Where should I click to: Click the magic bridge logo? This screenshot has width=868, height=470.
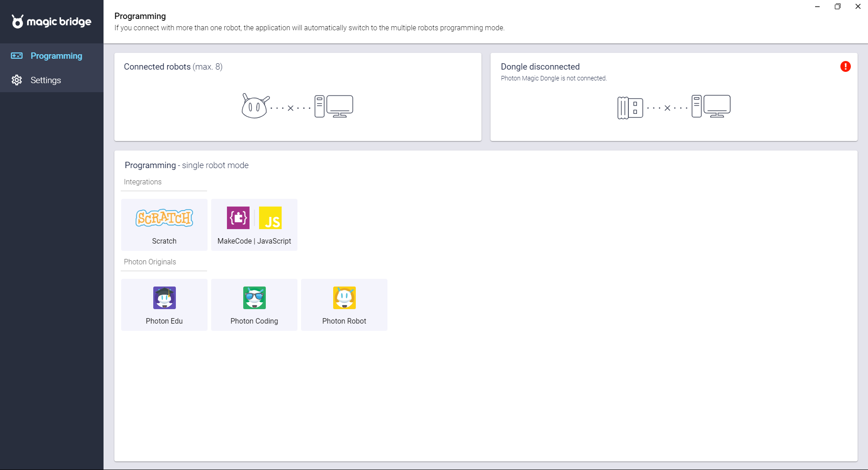(x=52, y=21)
